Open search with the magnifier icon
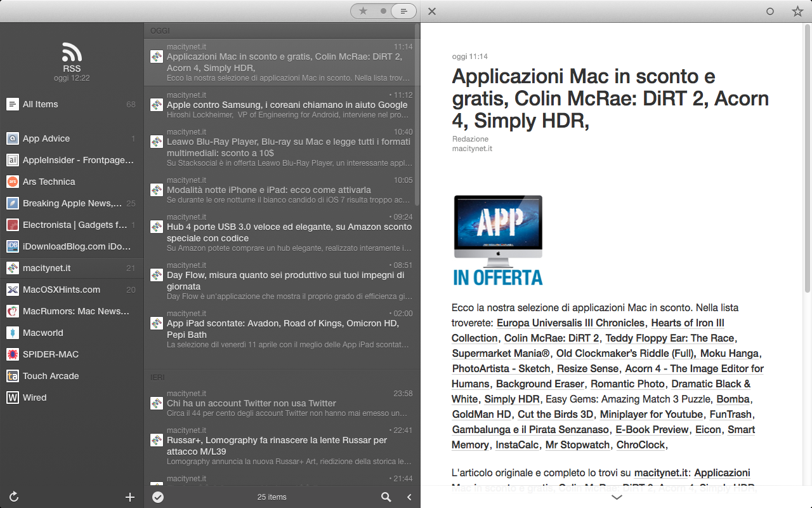The height and width of the screenshot is (508, 812). pyautogui.click(x=386, y=497)
